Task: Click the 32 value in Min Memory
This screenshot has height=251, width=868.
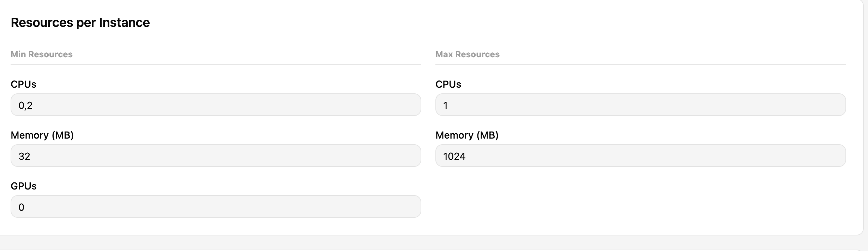Action: (24, 156)
